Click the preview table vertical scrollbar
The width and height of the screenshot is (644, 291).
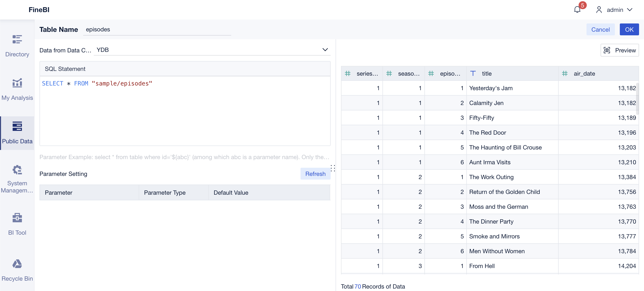tap(637, 99)
